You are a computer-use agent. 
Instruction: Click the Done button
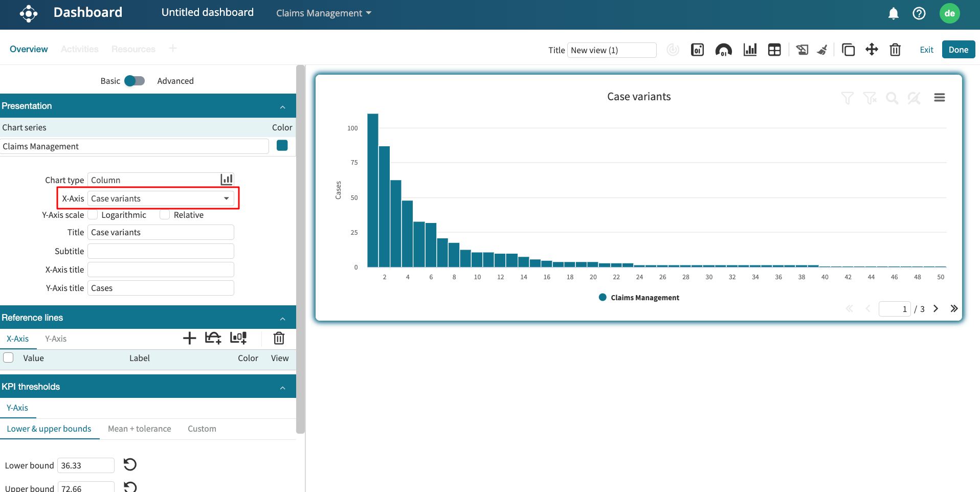pyautogui.click(x=958, y=50)
